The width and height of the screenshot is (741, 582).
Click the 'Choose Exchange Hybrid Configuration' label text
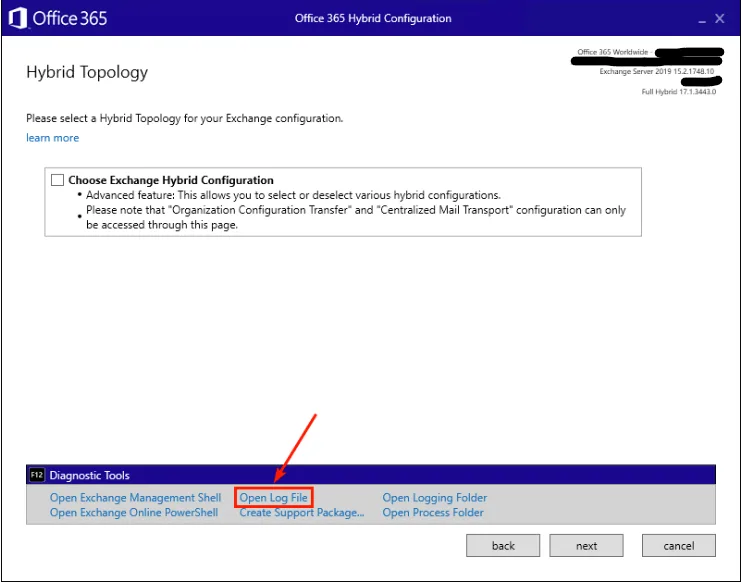click(x=170, y=181)
